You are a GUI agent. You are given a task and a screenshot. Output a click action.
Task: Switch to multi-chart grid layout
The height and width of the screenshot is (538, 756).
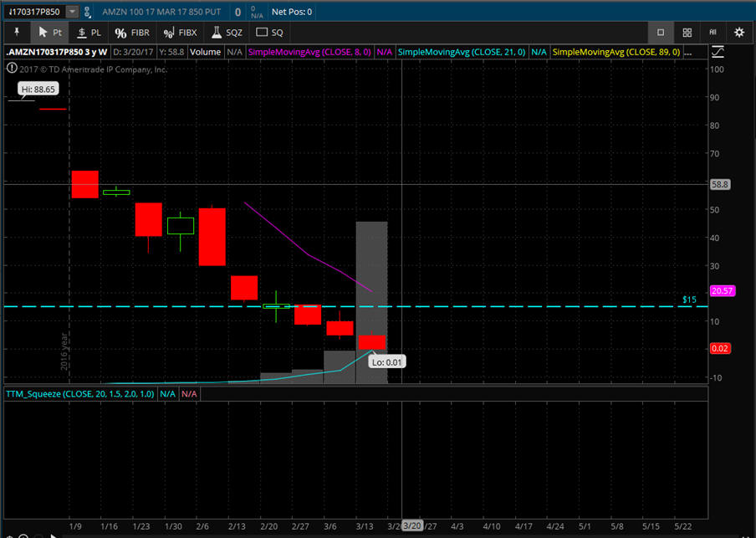click(x=687, y=32)
